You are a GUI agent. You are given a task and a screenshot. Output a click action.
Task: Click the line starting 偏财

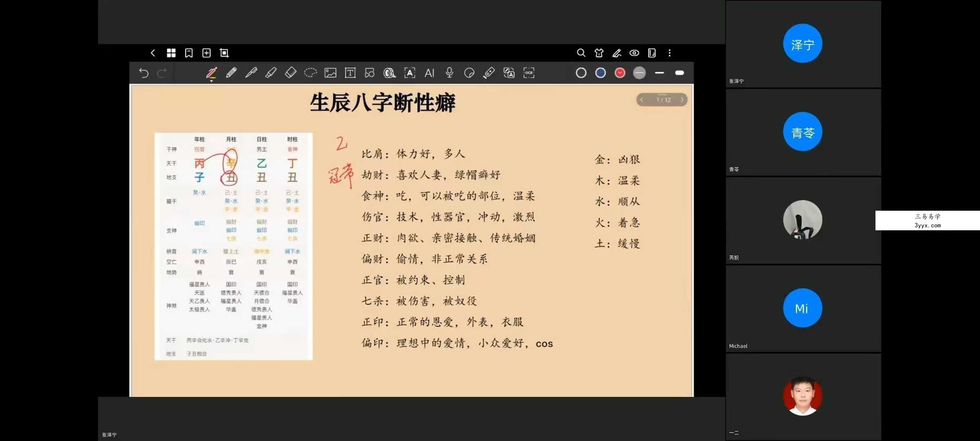click(x=425, y=259)
